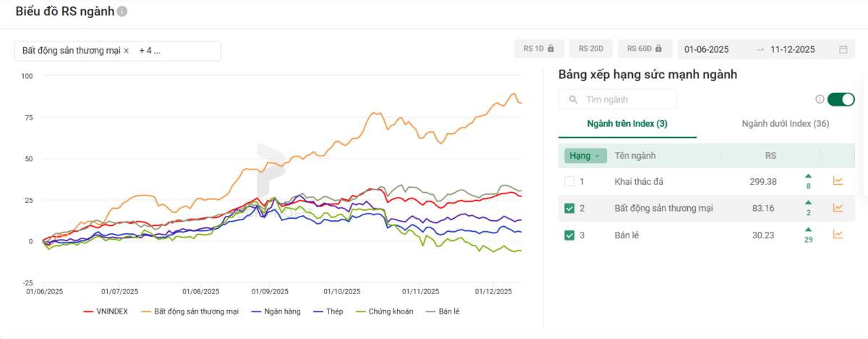Remove the Bất động sản thương mại tag

tap(127, 51)
